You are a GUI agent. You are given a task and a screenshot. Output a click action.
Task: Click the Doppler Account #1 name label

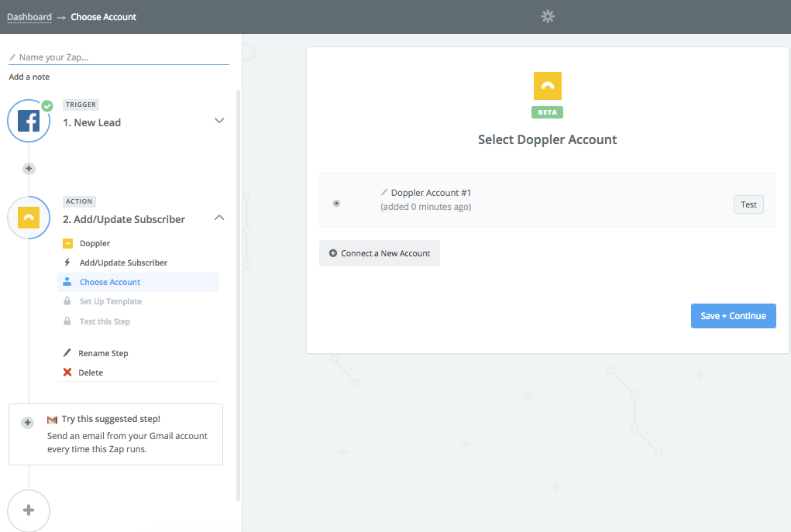431,193
